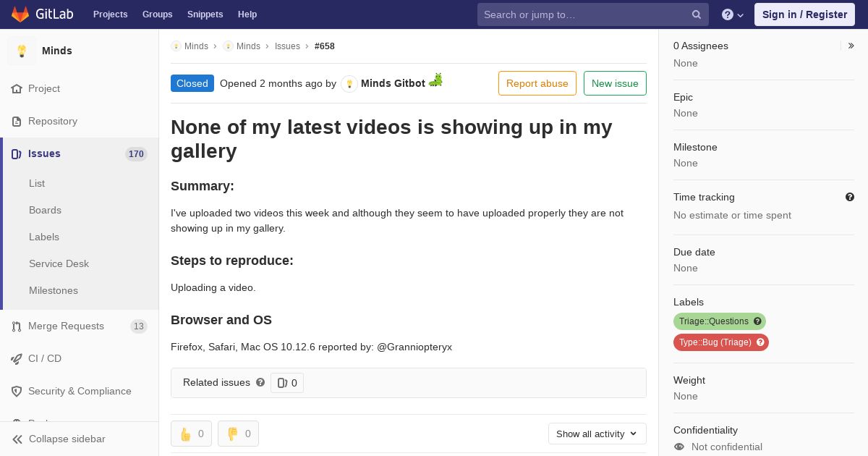The image size is (868, 456).
Task: Click the 0 Assignees text
Action: point(701,46)
